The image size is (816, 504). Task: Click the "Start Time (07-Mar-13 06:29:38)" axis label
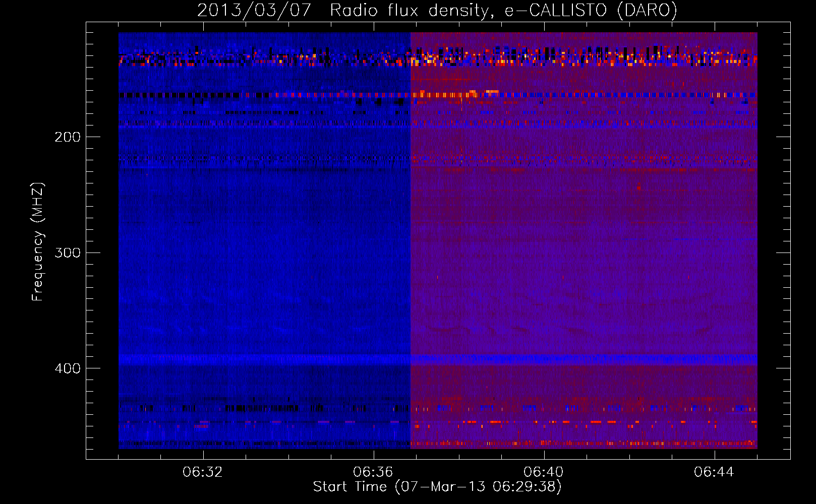pos(437,487)
